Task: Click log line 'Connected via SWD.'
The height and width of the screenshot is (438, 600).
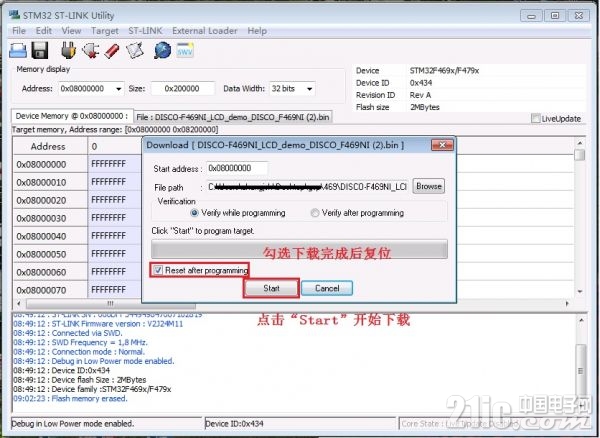Action: coord(68,333)
